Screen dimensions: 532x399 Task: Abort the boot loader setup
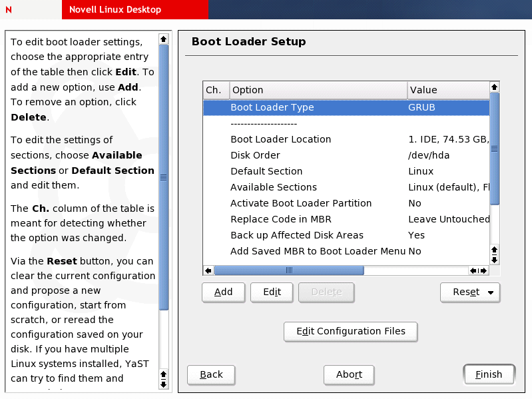click(x=349, y=375)
